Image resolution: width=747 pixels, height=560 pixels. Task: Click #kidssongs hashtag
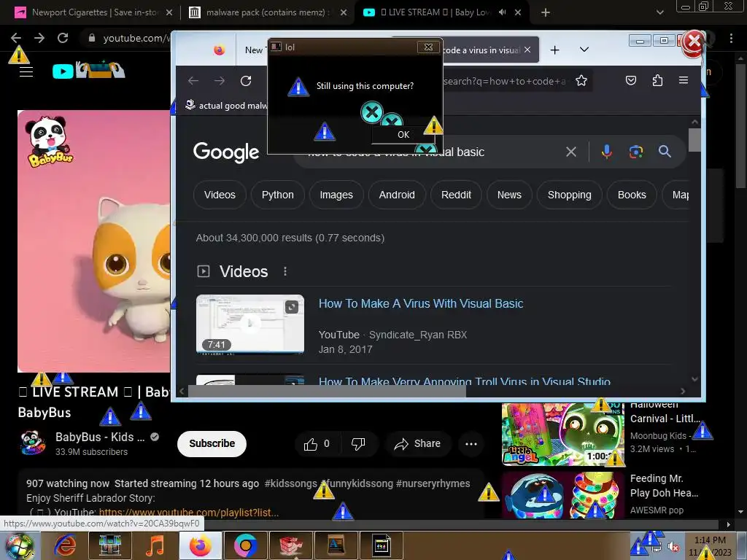(x=290, y=483)
